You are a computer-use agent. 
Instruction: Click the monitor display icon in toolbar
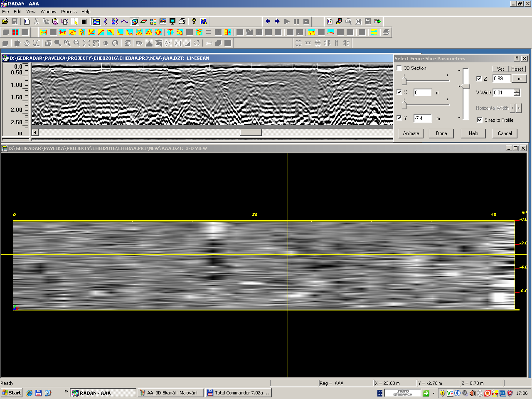click(172, 21)
